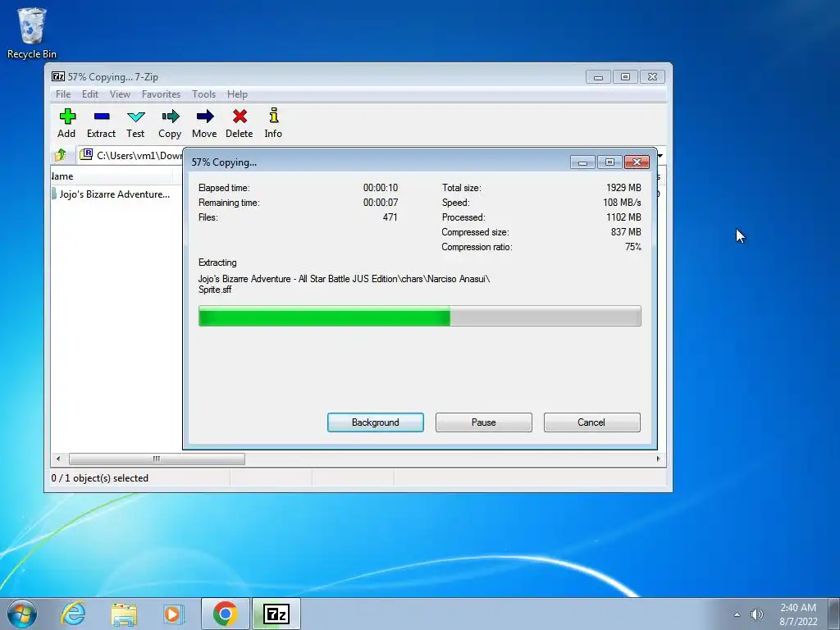
Task: Open the View menu
Action: tap(120, 94)
